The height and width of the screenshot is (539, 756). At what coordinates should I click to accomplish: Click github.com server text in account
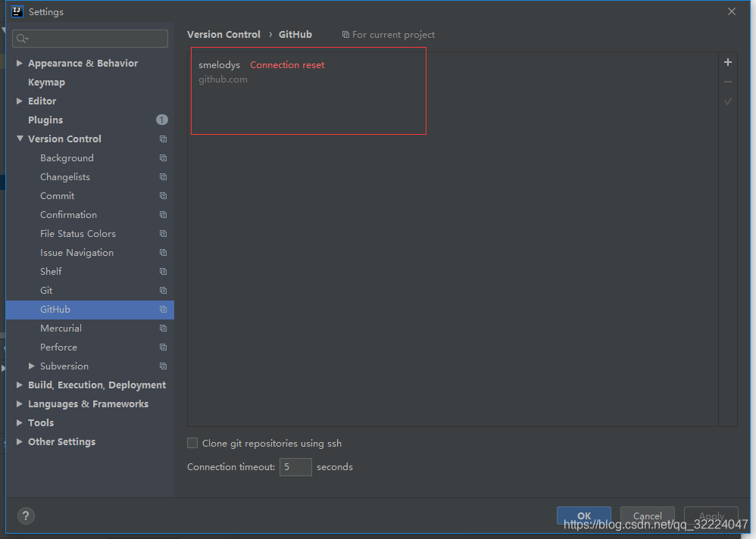[223, 79]
